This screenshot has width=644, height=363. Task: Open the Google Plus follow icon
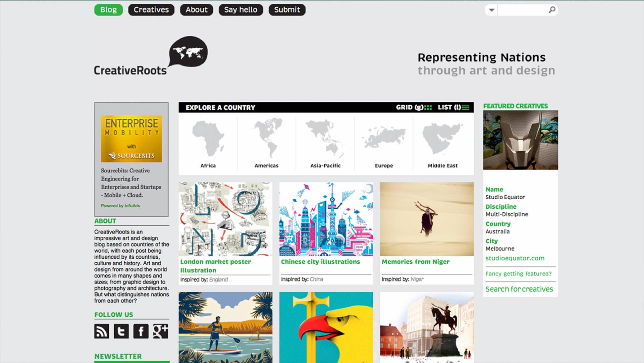pyautogui.click(x=161, y=331)
